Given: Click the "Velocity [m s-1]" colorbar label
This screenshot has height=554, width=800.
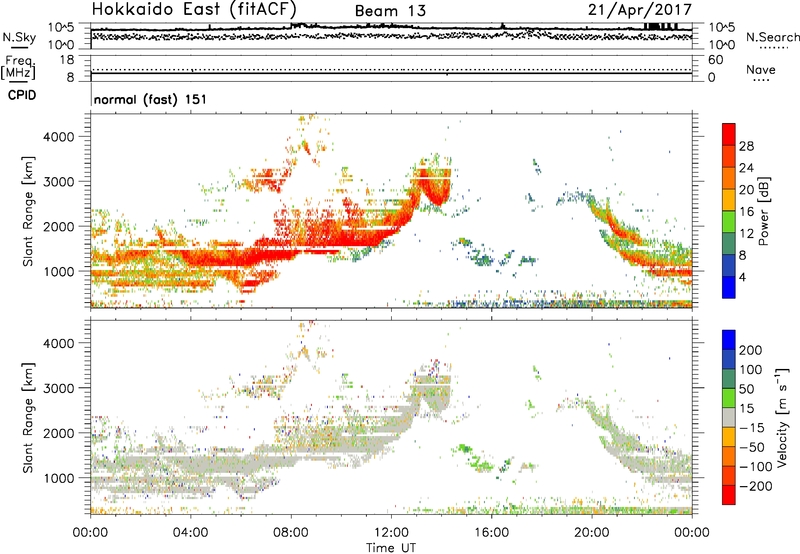Looking at the screenshot, I should [x=783, y=417].
